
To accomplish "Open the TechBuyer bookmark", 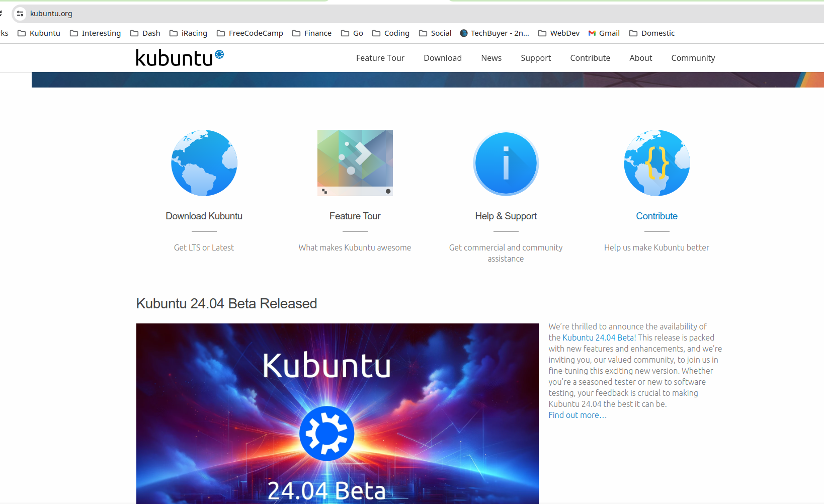I will pyautogui.click(x=495, y=33).
